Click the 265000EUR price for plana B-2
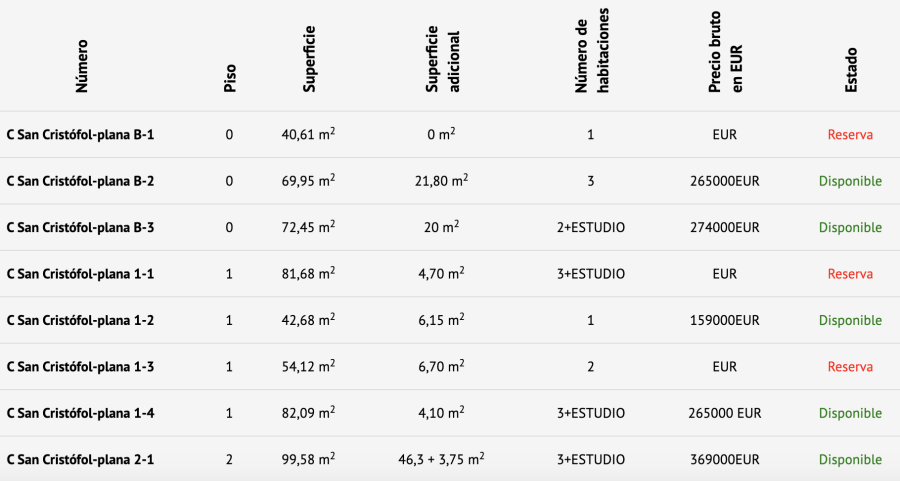Image resolution: width=900 pixels, height=481 pixels. pos(725,181)
